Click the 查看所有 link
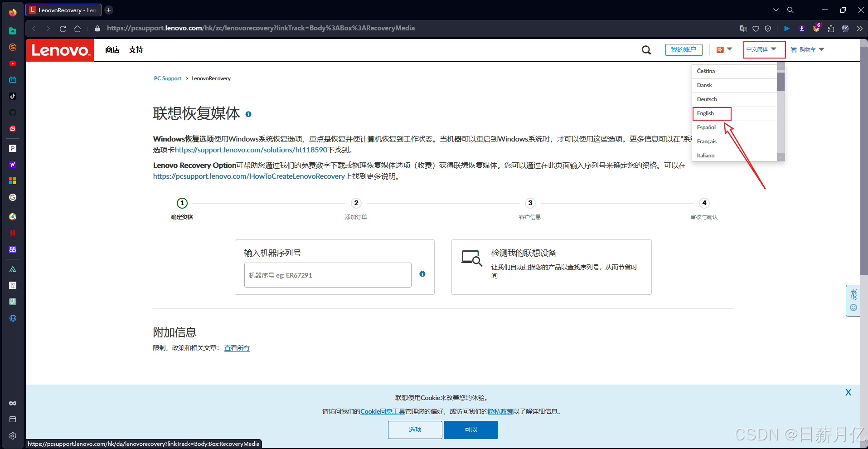The width and height of the screenshot is (868, 449). (237, 348)
